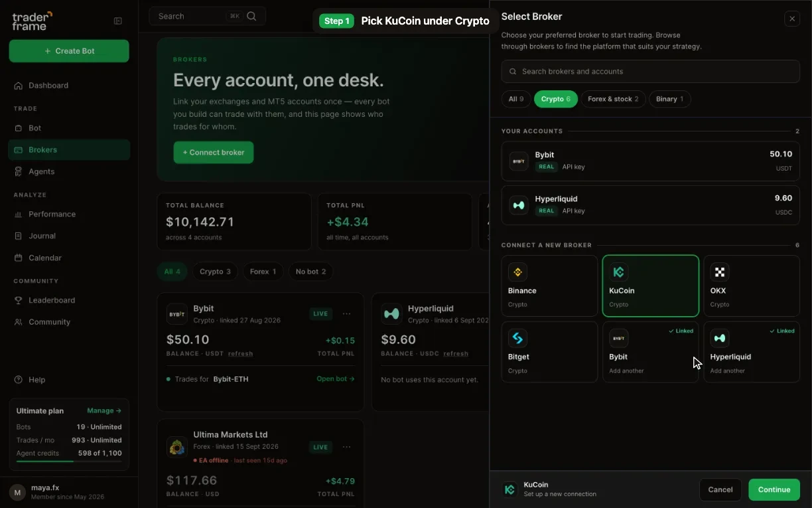
Task: Close the Select Broker panel
Action: pyautogui.click(x=792, y=19)
